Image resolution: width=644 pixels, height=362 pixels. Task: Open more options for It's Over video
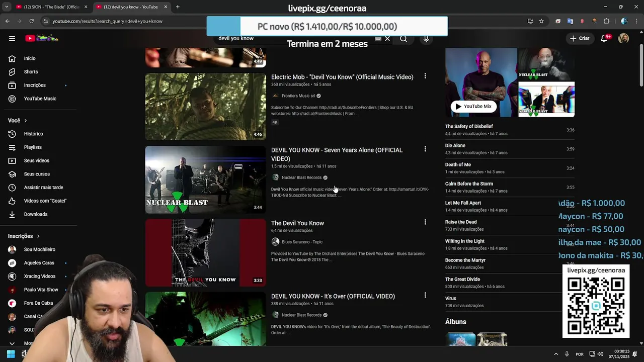pyautogui.click(x=425, y=296)
